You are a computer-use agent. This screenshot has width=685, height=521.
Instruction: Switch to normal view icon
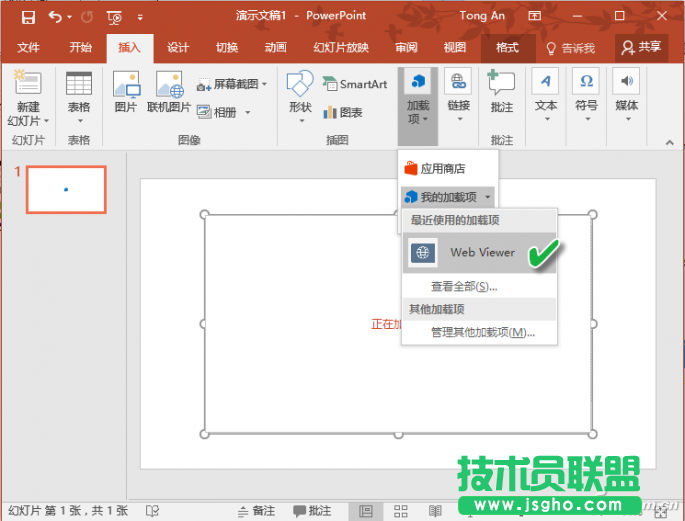365,511
